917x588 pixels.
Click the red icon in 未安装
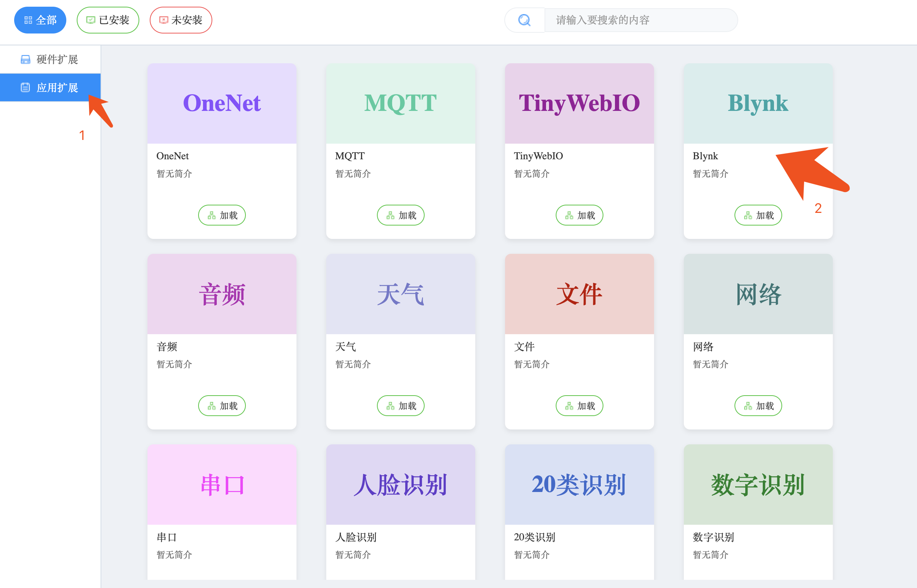pos(164,20)
